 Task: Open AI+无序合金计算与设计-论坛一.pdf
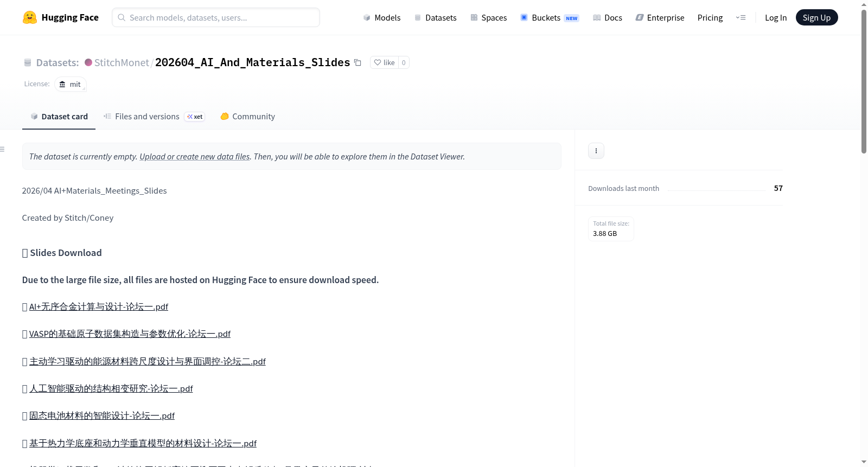tap(99, 307)
